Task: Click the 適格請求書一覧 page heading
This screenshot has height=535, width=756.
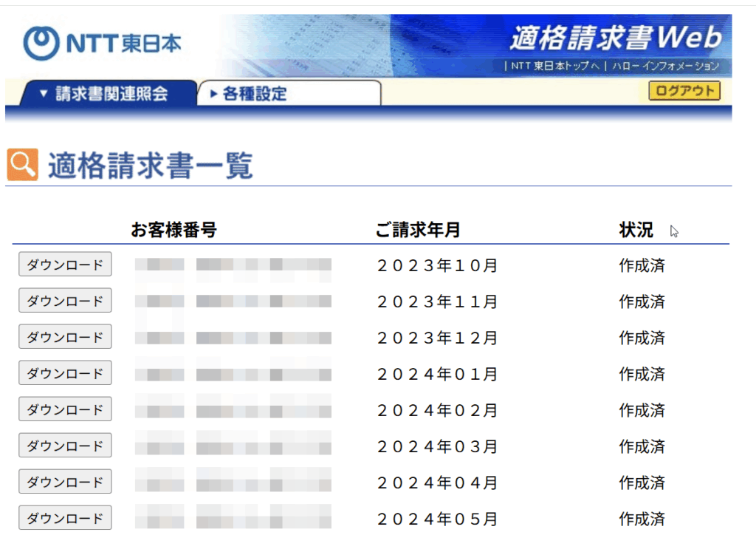Action: pos(151,166)
